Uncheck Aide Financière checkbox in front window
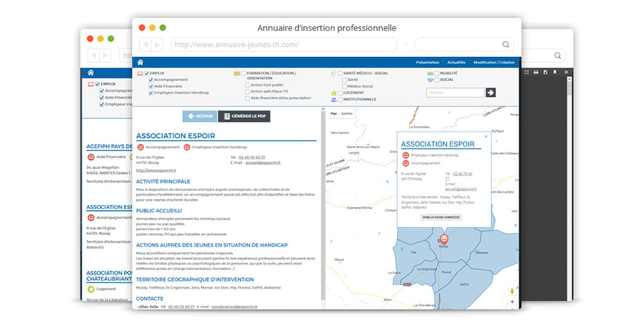Viewport: 644px width, 335px height. coord(151,86)
